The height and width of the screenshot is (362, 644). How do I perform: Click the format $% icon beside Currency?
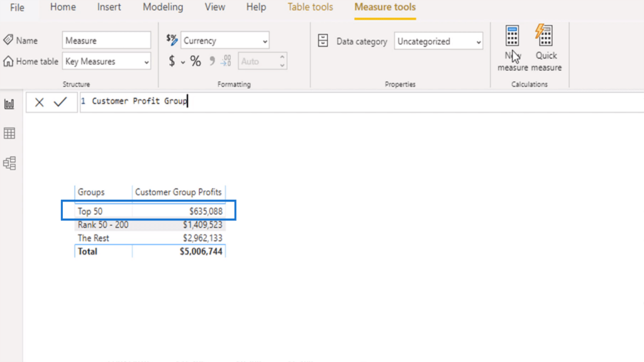(172, 40)
